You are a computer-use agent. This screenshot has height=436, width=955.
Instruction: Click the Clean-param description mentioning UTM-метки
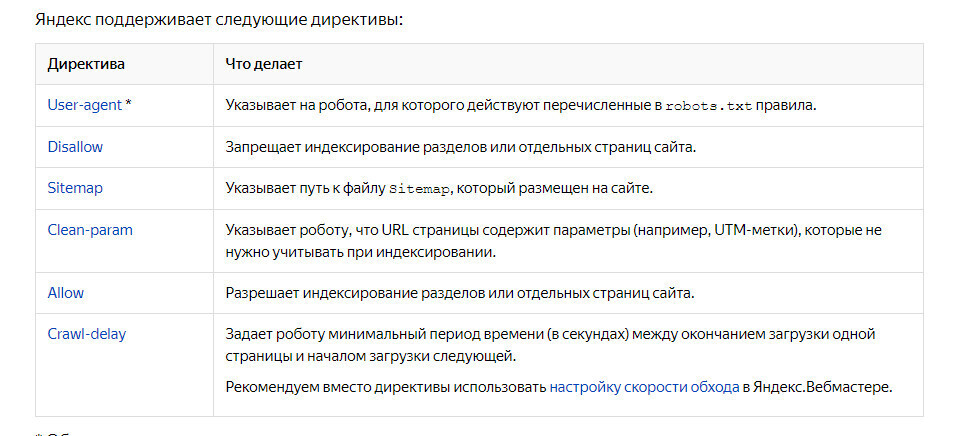pyautogui.click(x=553, y=230)
